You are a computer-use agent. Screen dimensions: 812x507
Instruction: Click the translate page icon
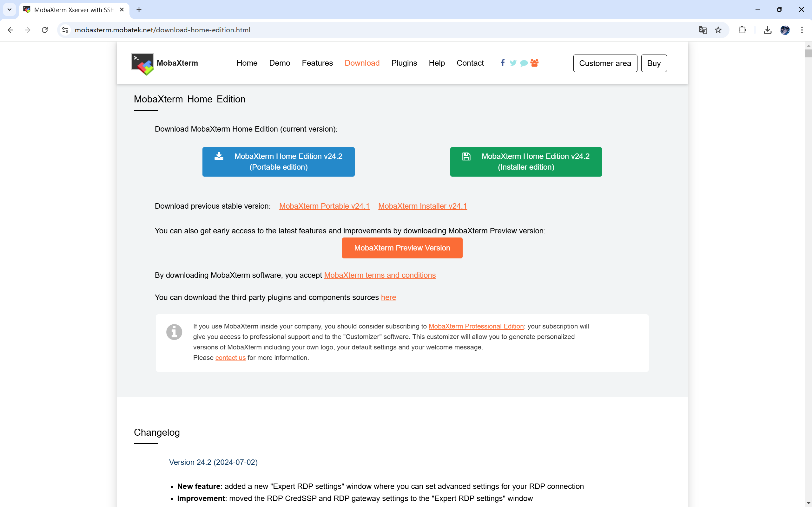(x=703, y=30)
